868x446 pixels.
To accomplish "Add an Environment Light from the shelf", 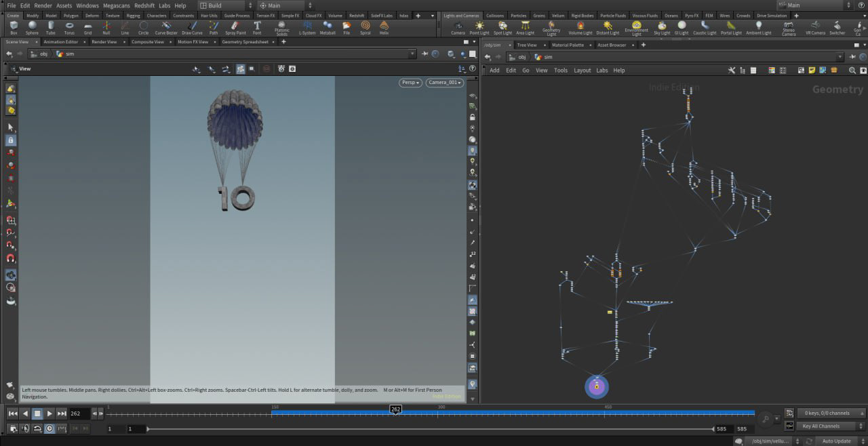I will click(x=637, y=28).
